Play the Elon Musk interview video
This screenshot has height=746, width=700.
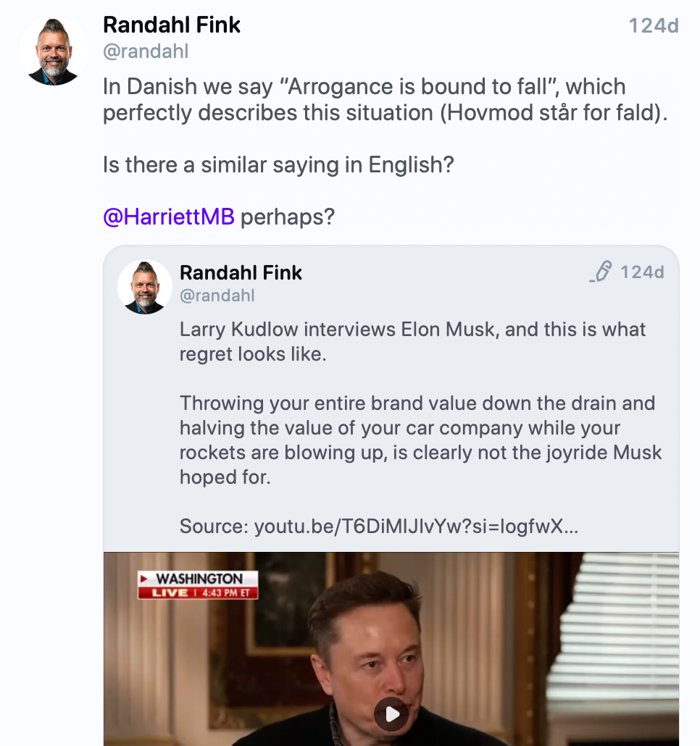click(391, 714)
